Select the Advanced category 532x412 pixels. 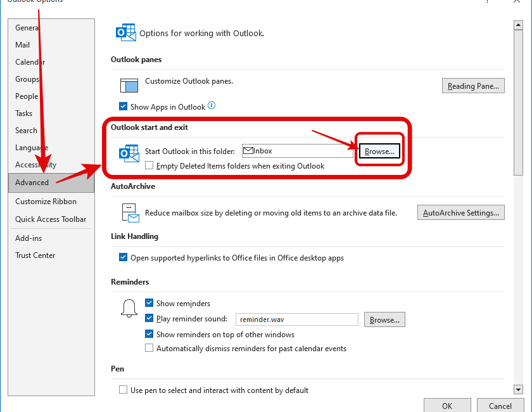point(51,183)
